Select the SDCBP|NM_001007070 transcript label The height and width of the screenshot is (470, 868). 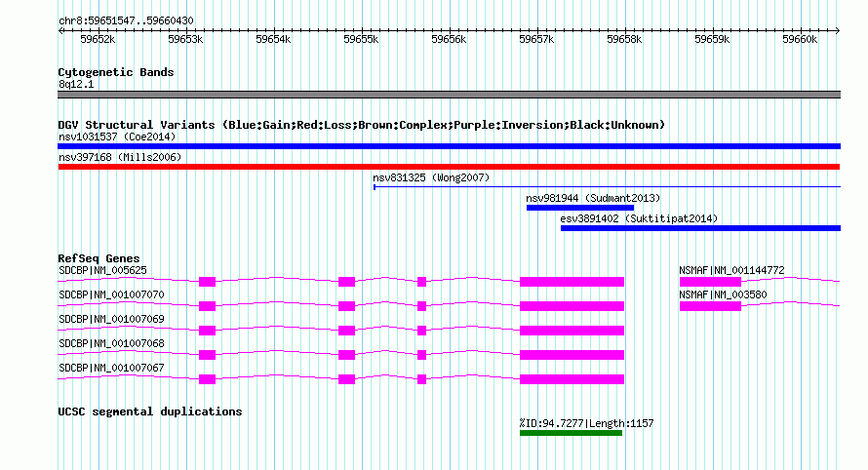(x=111, y=295)
